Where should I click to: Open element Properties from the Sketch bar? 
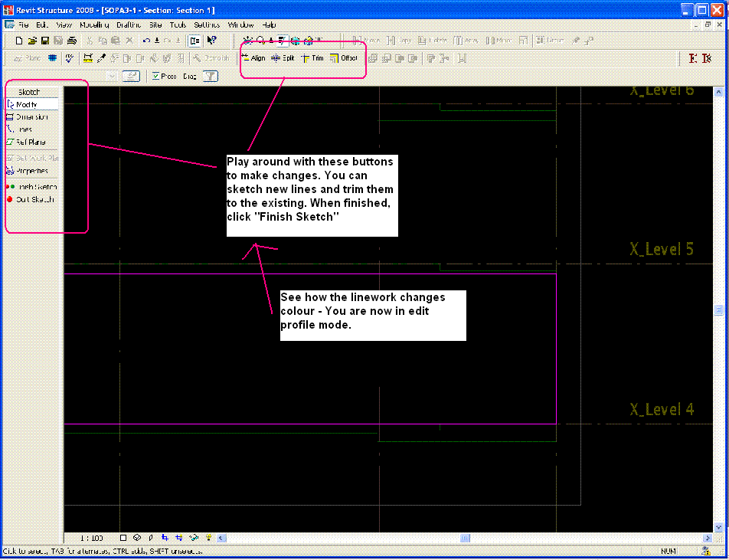[32, 170]
